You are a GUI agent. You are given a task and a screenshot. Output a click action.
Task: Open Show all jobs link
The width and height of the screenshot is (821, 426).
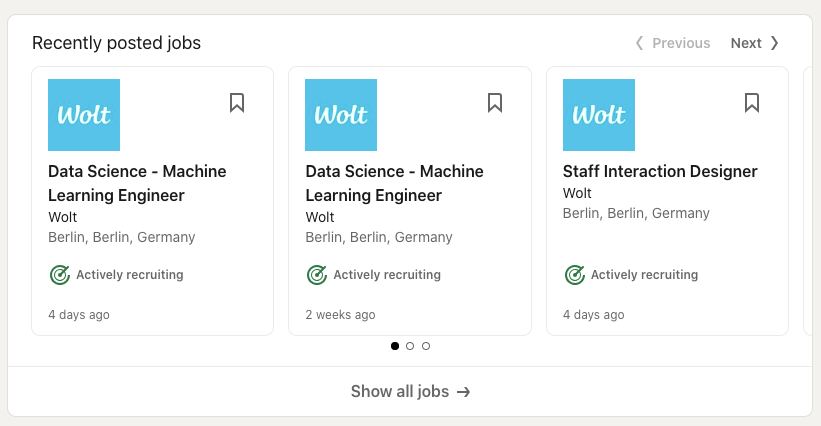pyautogui.click(x=410, y=391)
